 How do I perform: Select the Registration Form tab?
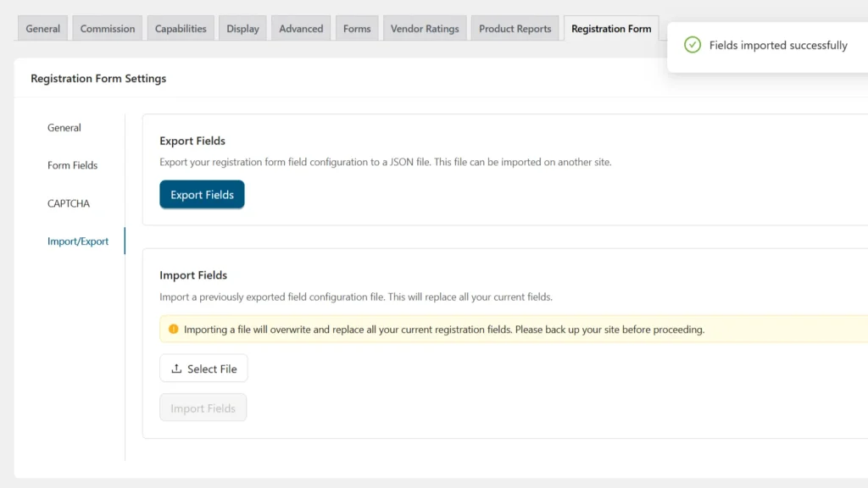(x=611, y=29)
